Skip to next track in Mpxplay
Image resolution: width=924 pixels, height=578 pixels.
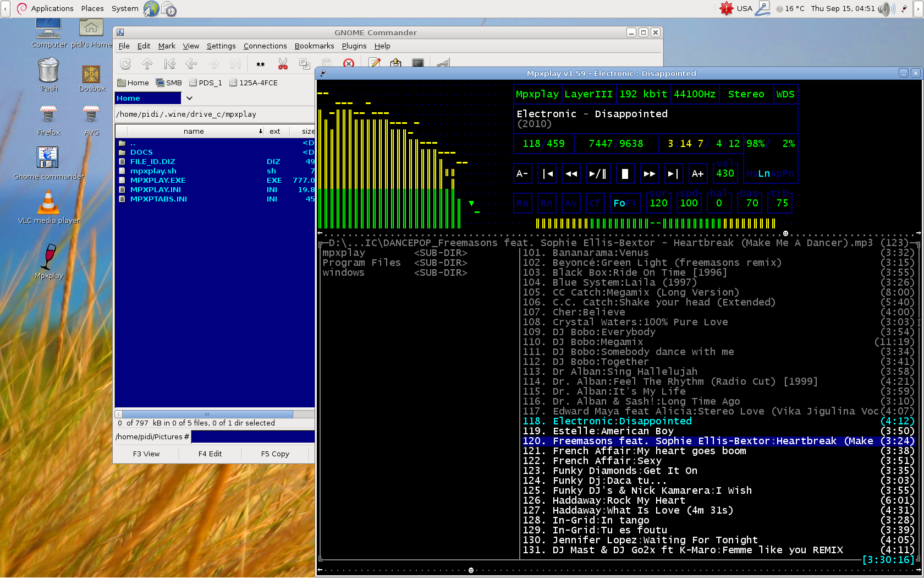pyautogui.click(x=673, y=174)
